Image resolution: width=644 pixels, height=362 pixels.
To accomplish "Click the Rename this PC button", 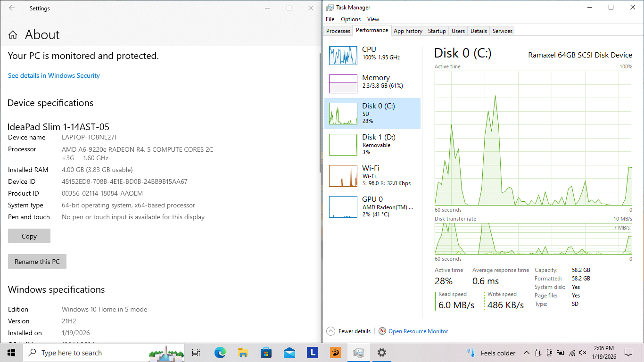I will [37, 262].
